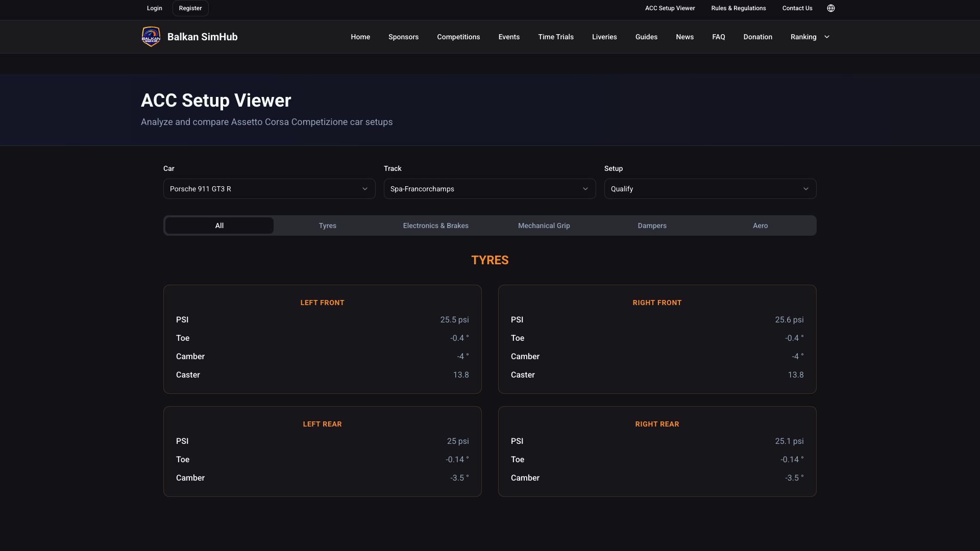Select the Mechanical Grip tab

pyautogui.click(x=544, y=226)
